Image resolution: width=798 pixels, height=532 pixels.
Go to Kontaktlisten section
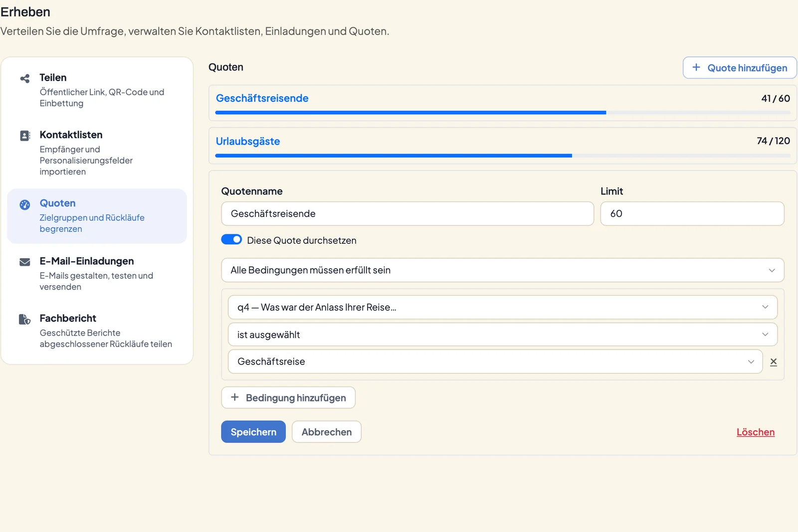[97, 153]
